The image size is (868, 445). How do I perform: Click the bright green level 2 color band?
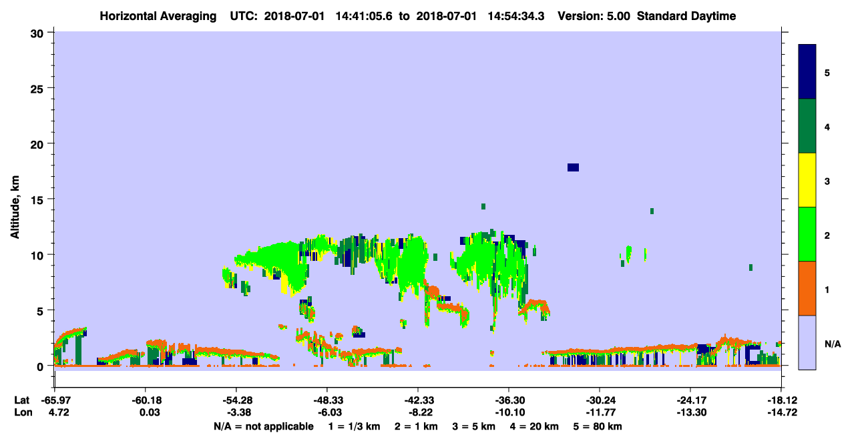(807, 234)
